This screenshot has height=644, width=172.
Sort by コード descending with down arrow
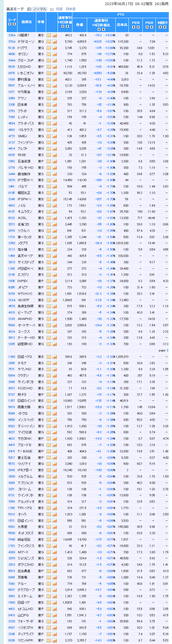pos(14,24)
